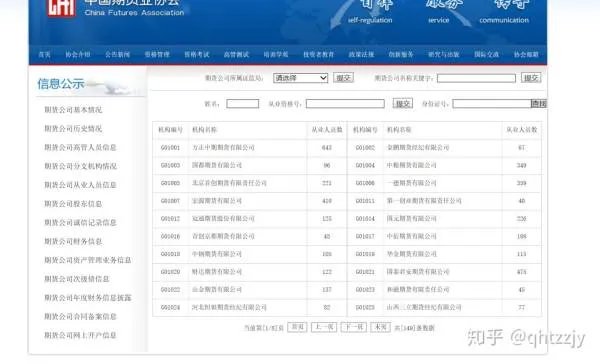Open 期货公司高管人员信息 in the sidebar

coord(80,147)
